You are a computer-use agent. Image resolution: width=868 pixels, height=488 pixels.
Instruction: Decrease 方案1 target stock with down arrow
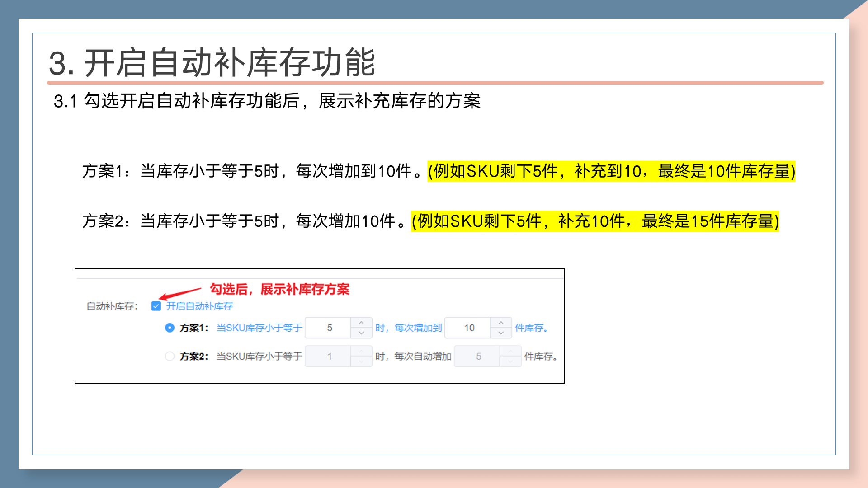pos(501,333)
